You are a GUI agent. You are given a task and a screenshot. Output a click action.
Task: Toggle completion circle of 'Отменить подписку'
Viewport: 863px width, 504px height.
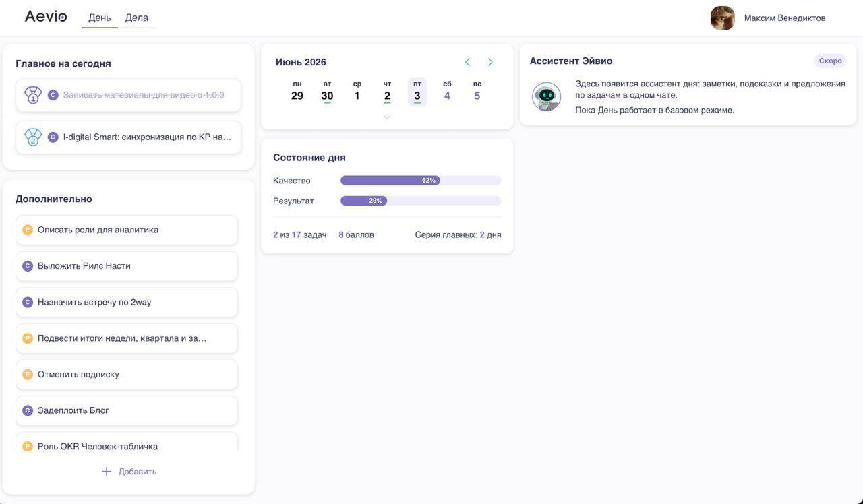(x=28, y=374)
